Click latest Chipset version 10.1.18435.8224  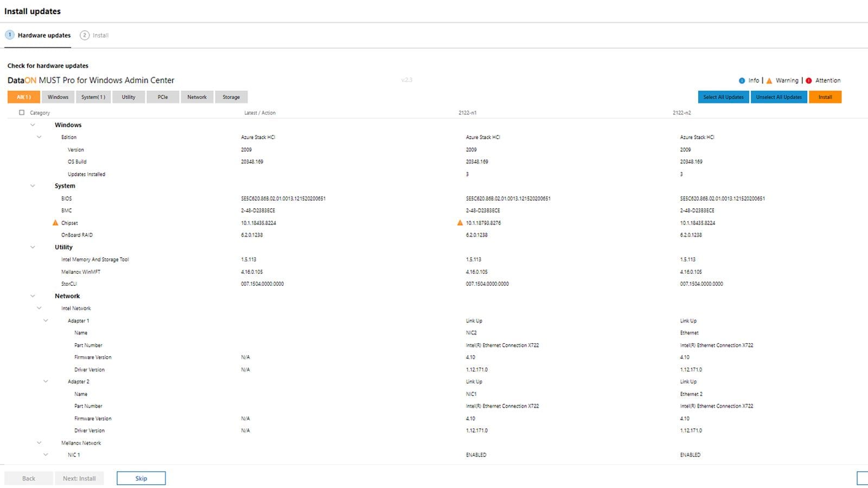pos(259,223)
